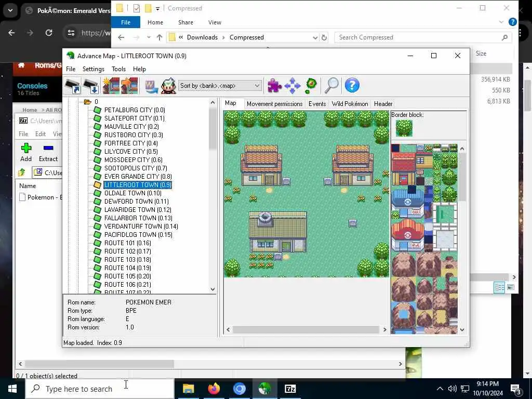Open the quick access toolbar dropdown arrow
532x399 pixels.
point(158,8)
